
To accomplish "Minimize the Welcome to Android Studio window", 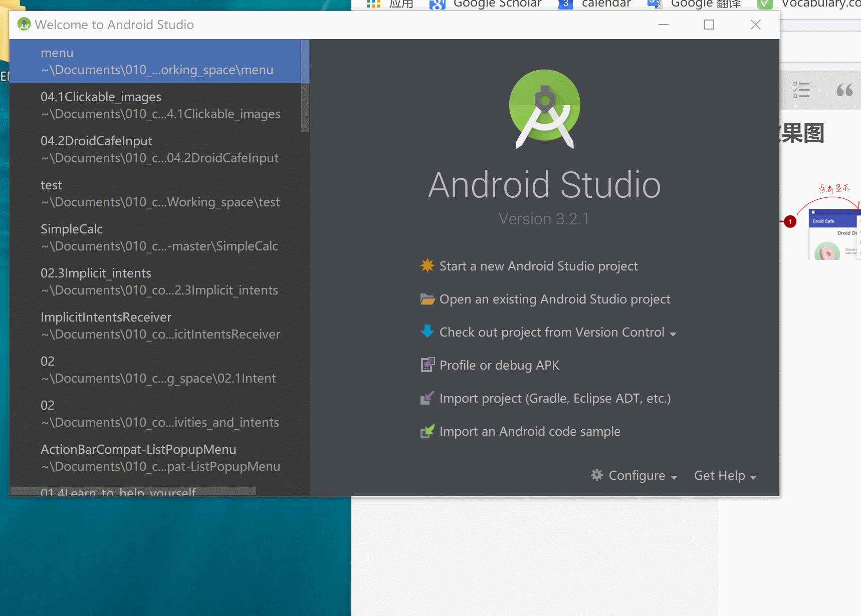I will [664, 25].
